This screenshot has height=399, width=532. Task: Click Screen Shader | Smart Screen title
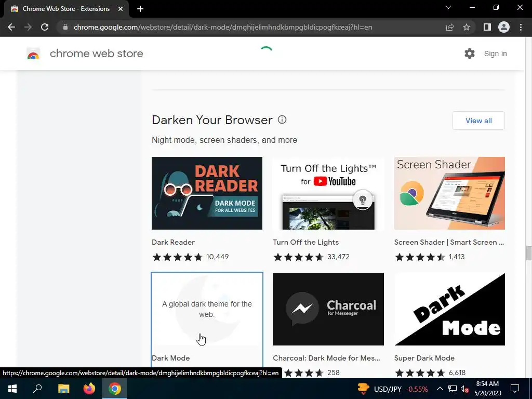pos(449,242)
